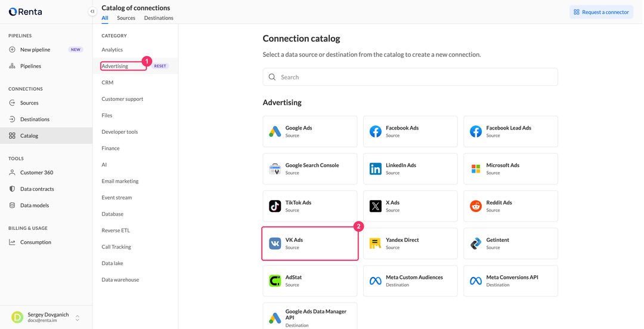
Task: Click the Data models database icon
Action: pos(12,205)
